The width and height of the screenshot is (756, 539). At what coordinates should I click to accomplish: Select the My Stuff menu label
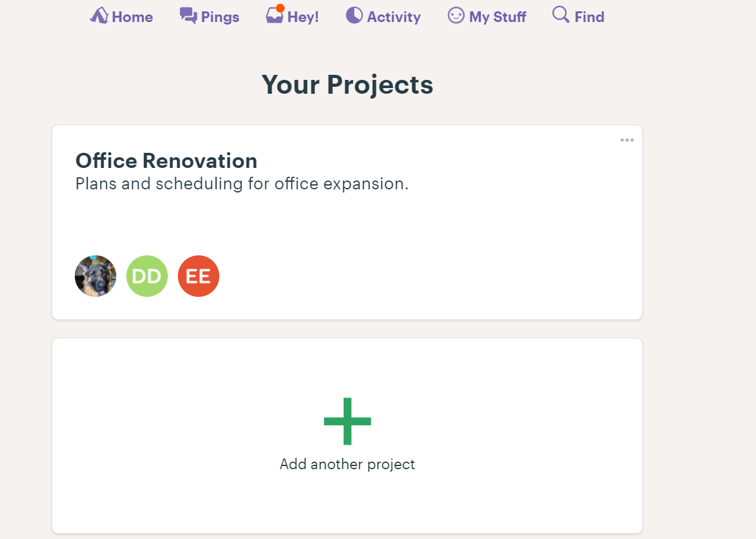pos(497,17)
